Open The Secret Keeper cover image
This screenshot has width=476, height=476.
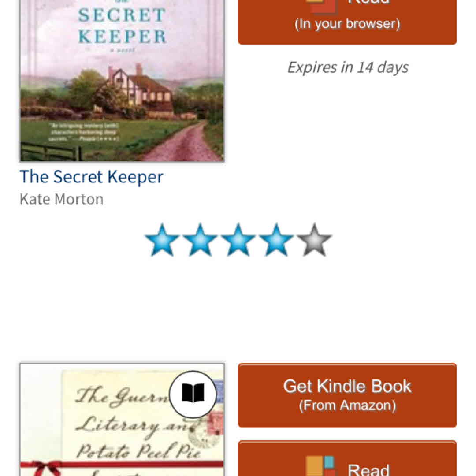122,81
